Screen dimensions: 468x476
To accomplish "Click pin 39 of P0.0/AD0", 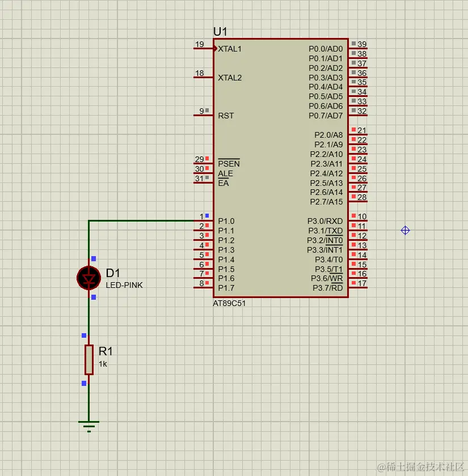I will (x=358, y=48).
